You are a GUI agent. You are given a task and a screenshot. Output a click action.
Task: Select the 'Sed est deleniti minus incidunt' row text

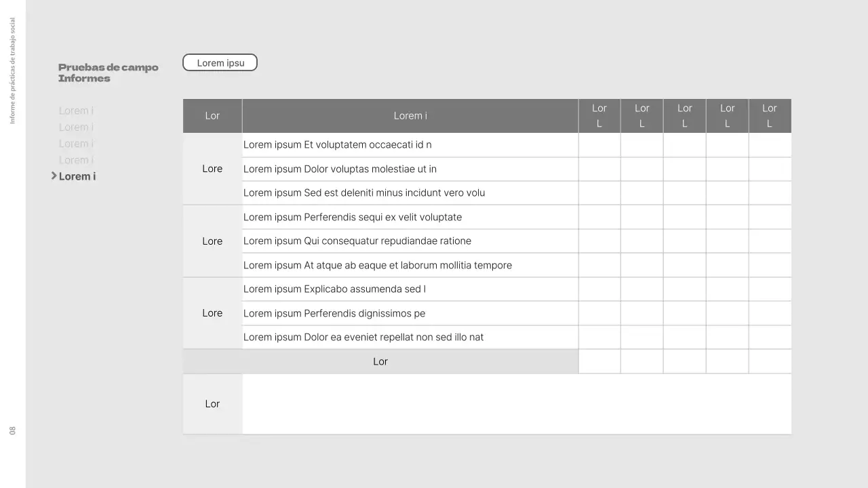coord(364,193)
